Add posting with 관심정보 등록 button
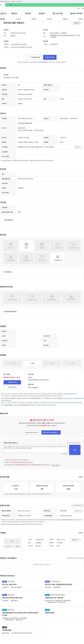84x644 pixels. 34,57
